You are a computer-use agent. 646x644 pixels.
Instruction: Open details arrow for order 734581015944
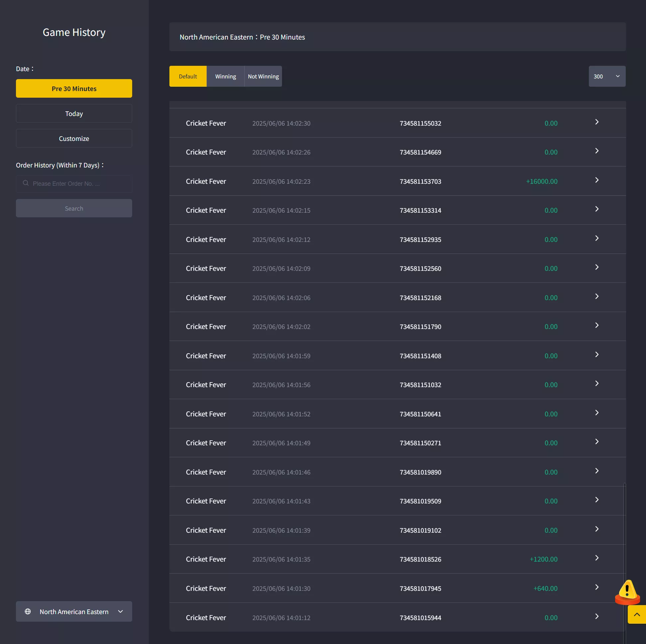[597, 616]
